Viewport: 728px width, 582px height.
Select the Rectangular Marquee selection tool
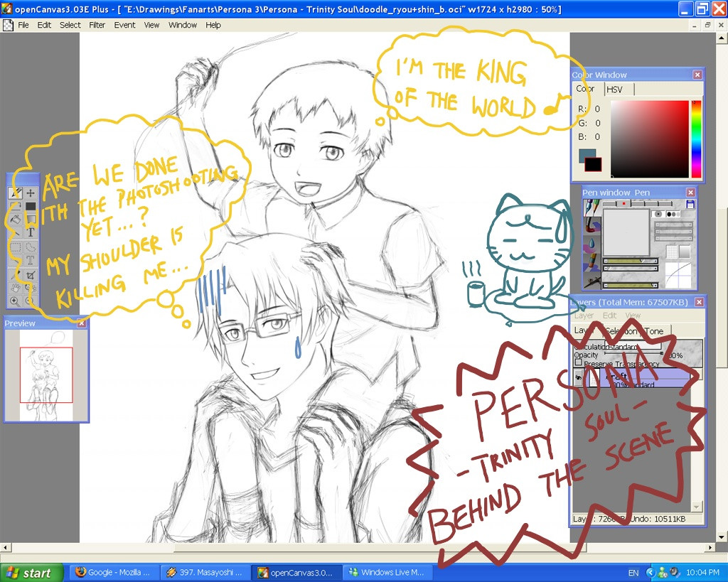16,247
